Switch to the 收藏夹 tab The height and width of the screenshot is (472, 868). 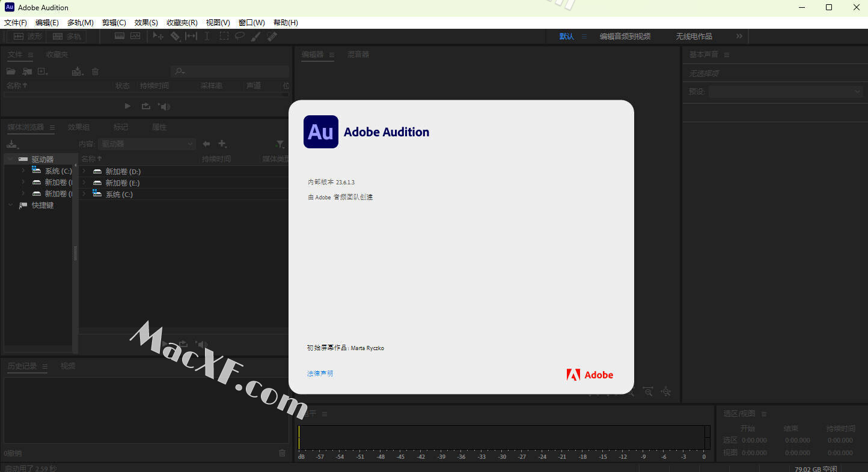point(57,55)
